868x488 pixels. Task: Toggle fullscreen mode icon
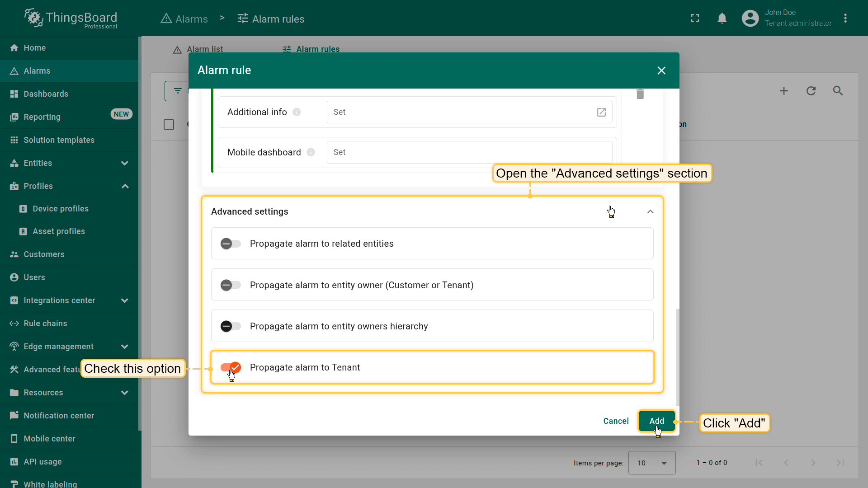695,18
